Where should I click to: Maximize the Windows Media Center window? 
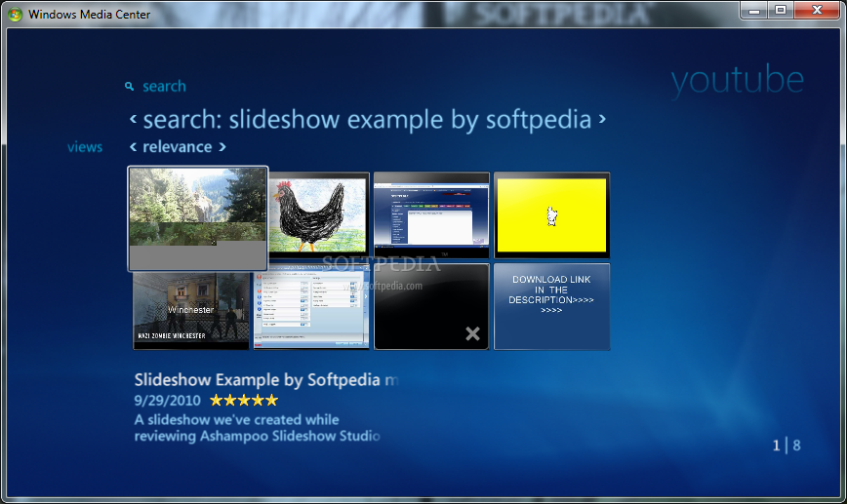[x=781, y=11]
